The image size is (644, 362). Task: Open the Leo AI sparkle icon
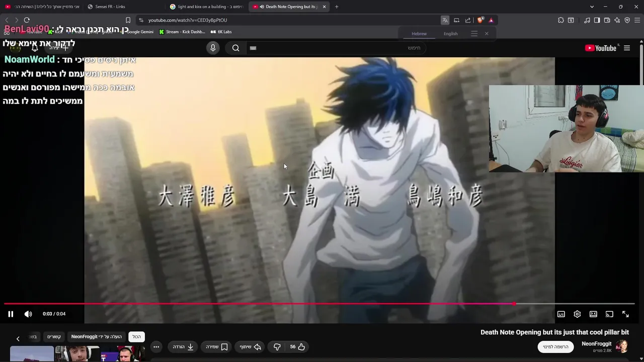point(617,20)
